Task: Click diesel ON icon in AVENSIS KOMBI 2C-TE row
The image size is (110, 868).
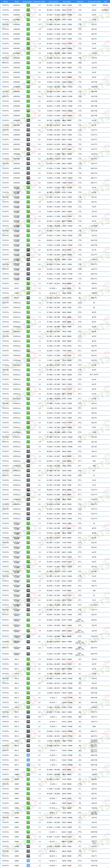Action: tap(28, 250)
